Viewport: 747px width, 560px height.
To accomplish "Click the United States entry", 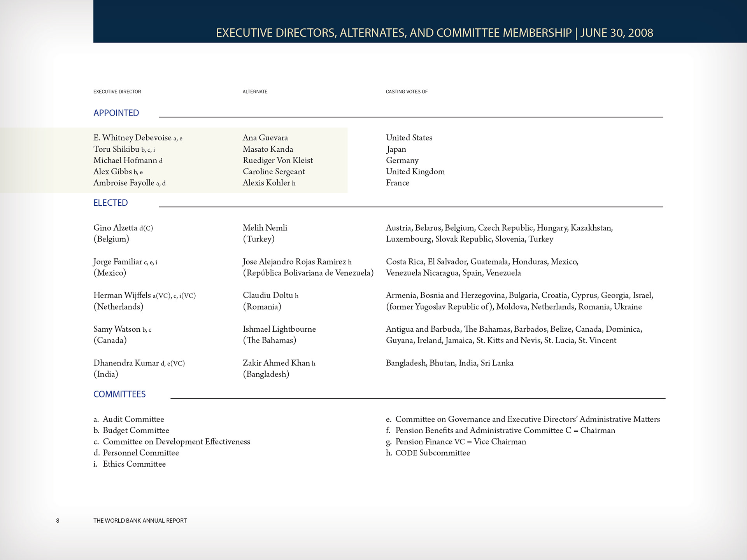I will point(409,138).
